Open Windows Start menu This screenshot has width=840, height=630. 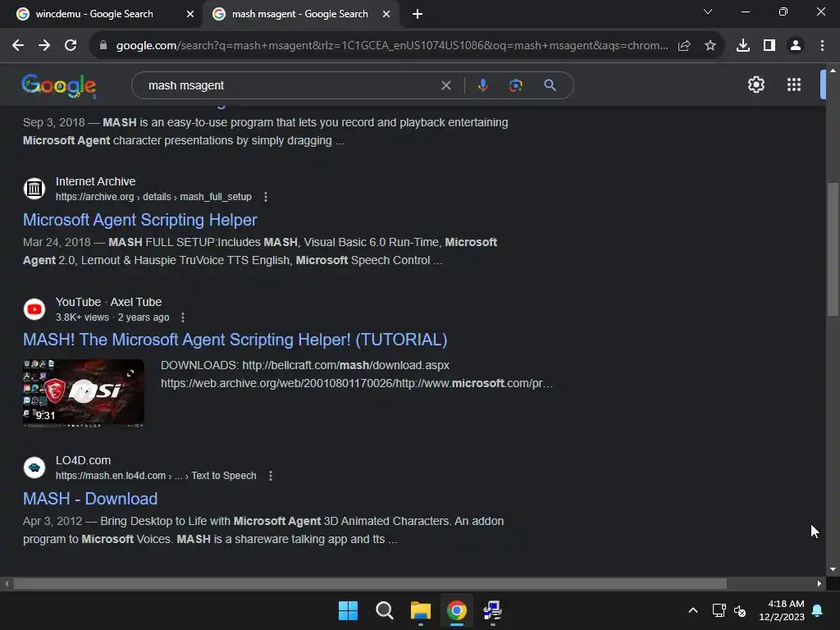click(x=348, y=610)
